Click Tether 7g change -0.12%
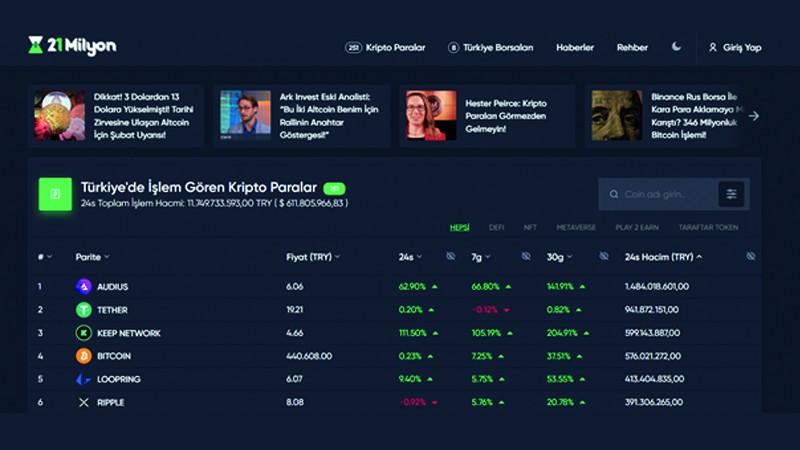800x450 pixels. point(485,310)
